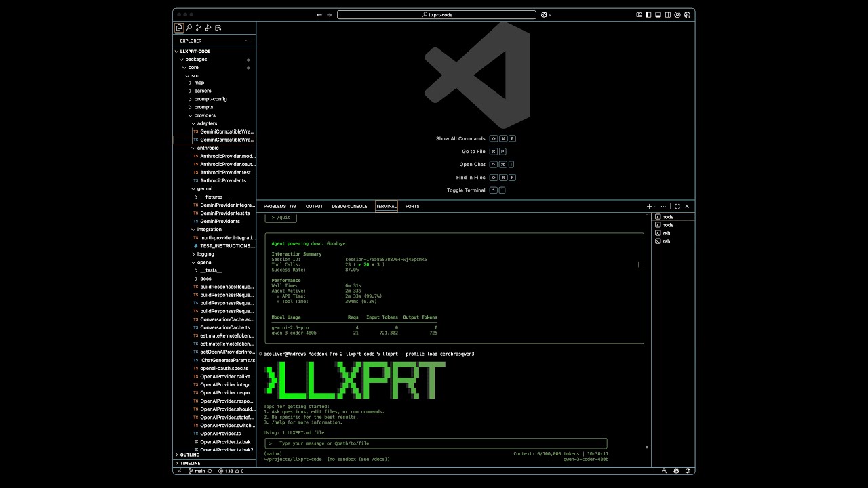868x488 pixels.
Task: Open the new terminal launch profile dropdown
Action: point(654,206)
